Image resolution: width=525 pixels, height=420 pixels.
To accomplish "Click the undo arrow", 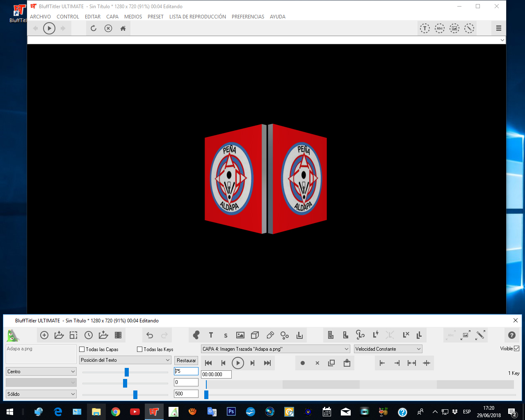I will [x=150, y=335].
